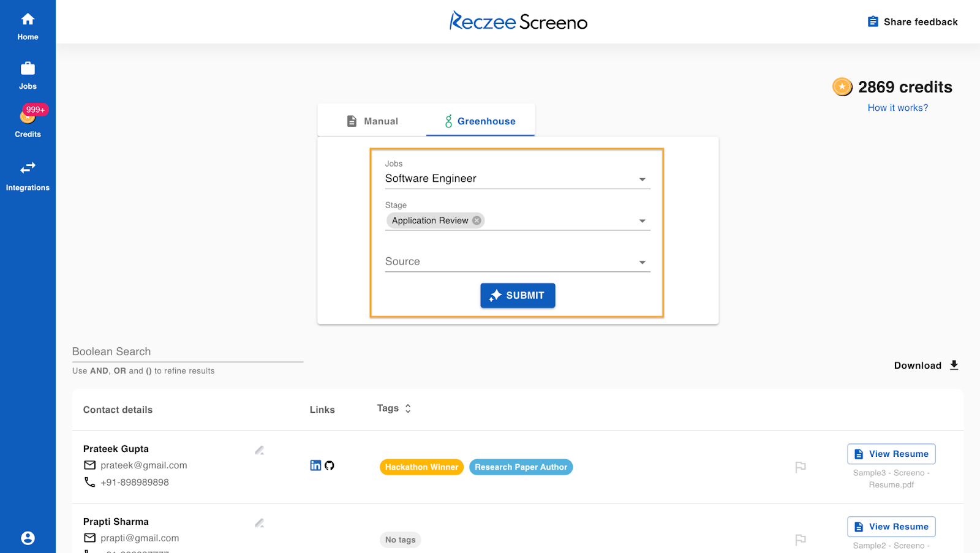Screen dimensions: 980x553
Task: Open the How it works? link
Action: tap(898, 108)
